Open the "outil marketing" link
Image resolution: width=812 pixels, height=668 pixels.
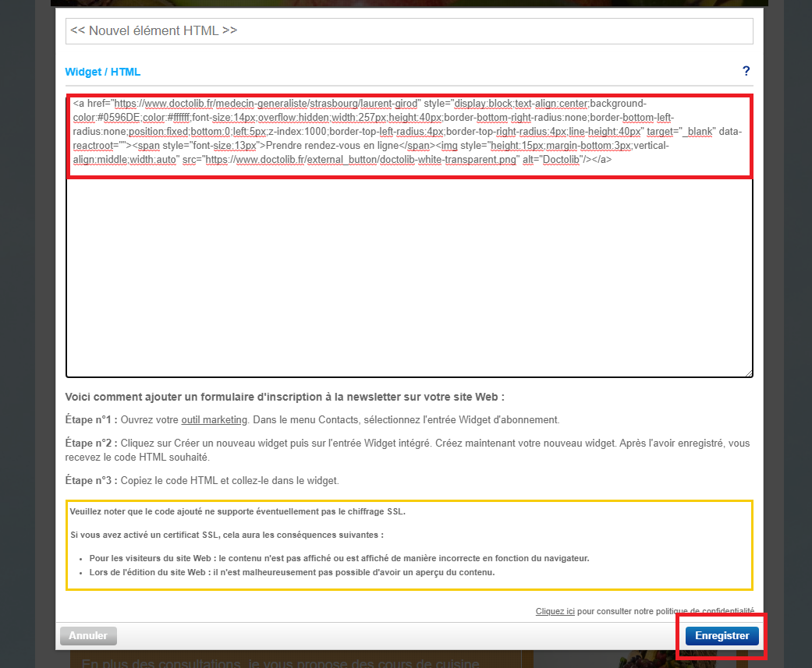(x=214, y=419)
